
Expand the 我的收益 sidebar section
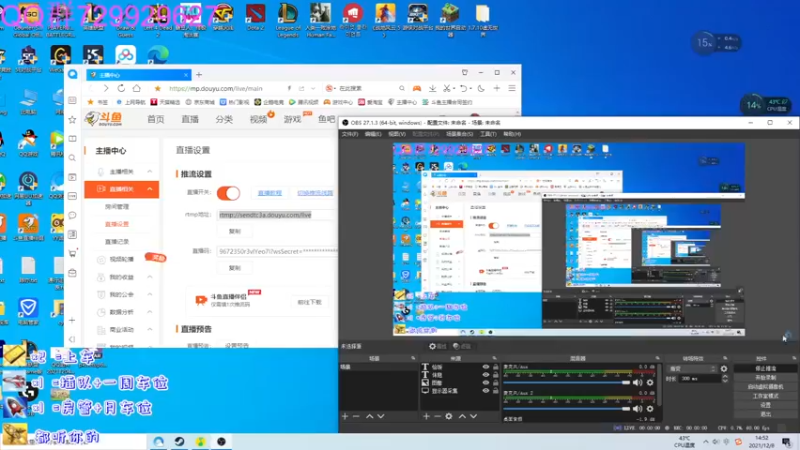149,277
